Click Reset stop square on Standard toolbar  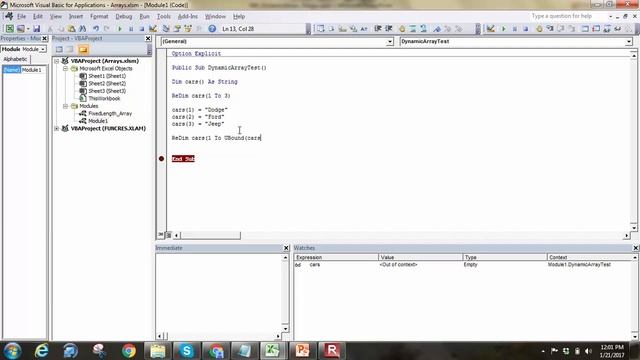142,29
